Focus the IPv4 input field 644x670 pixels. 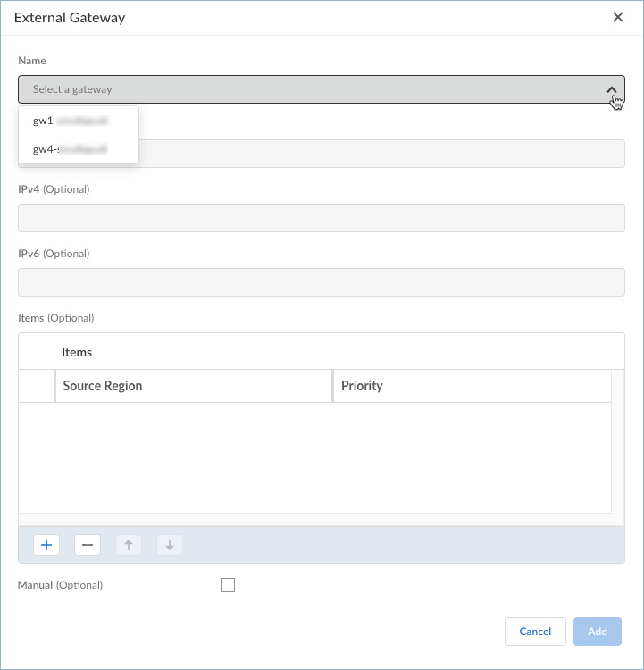point(322,218)
